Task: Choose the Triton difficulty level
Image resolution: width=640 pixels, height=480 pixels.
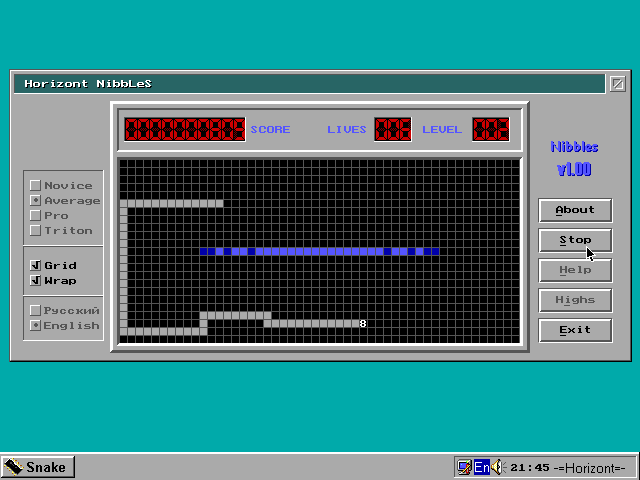Action: pyautogui.click(x=36, y=230)
